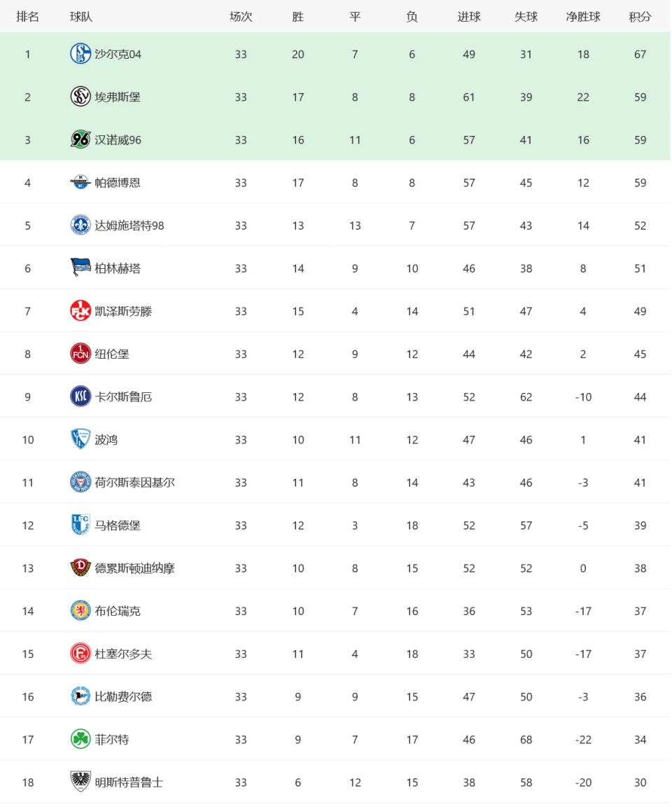Viewport: 672px width, 807px height.
Task: Sort table by 积分 column header
Action: 640,17
